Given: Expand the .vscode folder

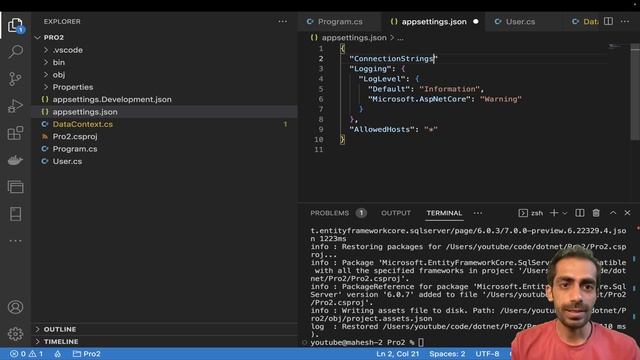Looking at the screenshot, I should 68,50.
